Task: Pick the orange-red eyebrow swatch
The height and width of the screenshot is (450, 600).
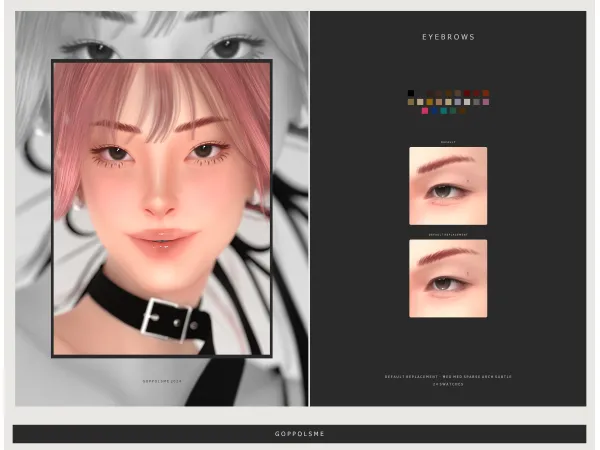Action: pyautogui.click(x=486, y=93)
